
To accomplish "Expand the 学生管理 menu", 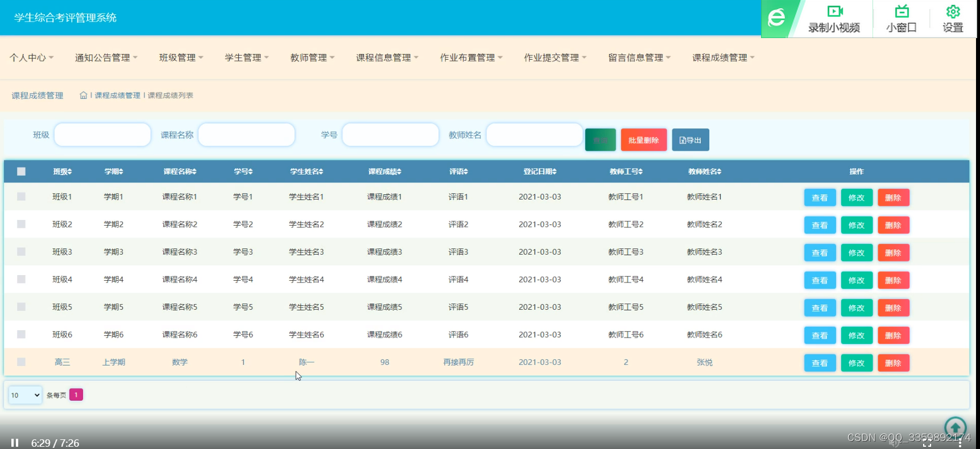I will coord(246,57).
